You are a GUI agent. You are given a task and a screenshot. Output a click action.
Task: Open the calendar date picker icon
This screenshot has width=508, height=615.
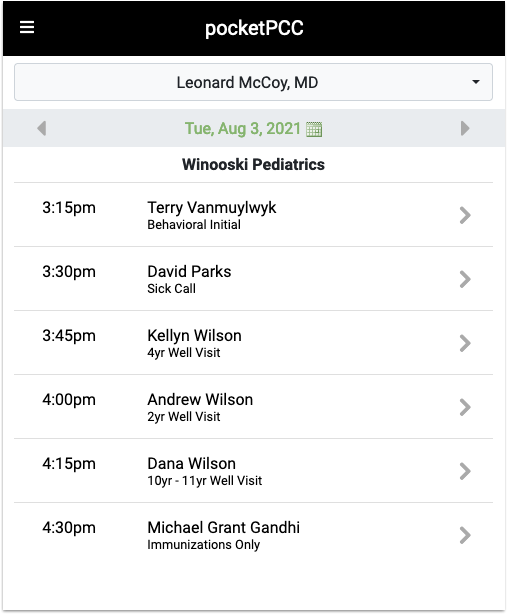coord(314,129)
